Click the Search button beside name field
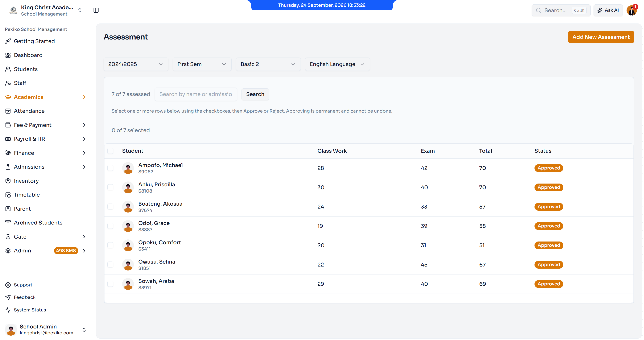The height and width of the screenshot is (340, 644). tap(255, 94)
